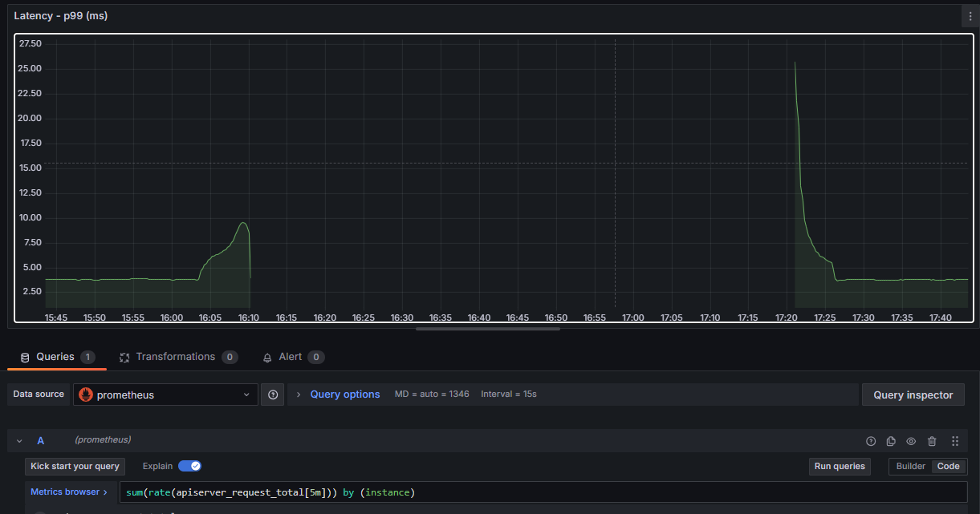
Task: Switch to the Transformations tab
Action: pos(178,357)
